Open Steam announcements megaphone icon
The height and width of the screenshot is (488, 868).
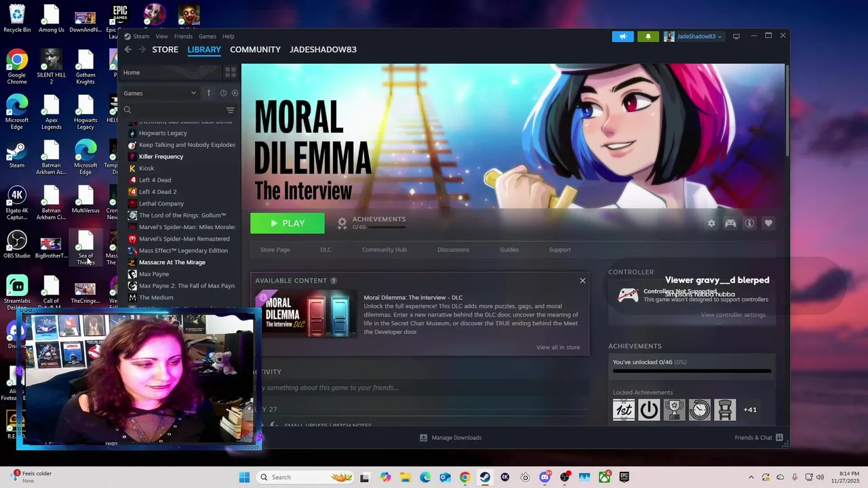click(x=623, y=37)
